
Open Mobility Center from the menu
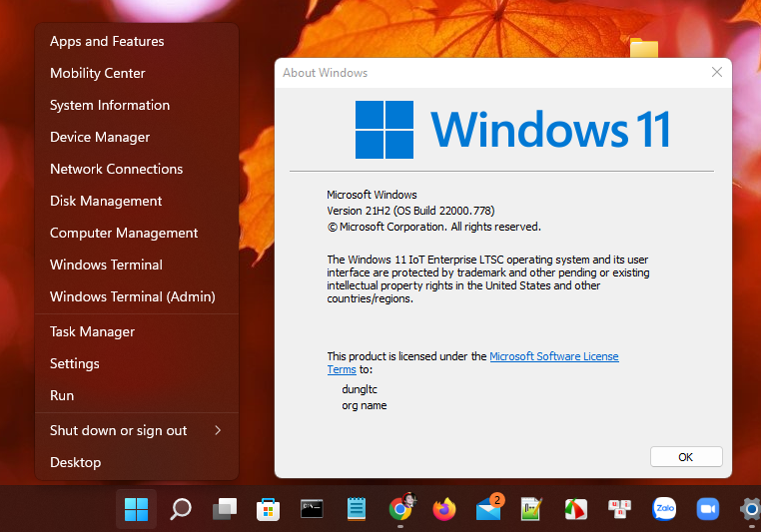(x=137, y=73)
